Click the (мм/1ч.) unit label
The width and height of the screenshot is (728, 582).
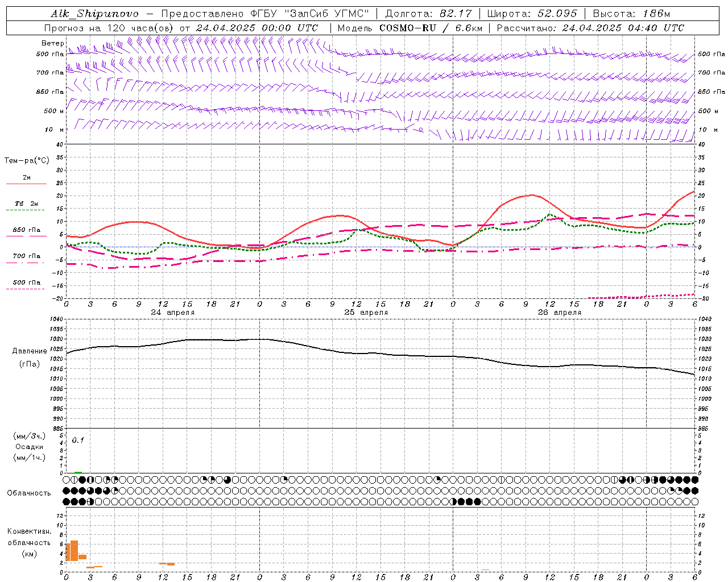pyautogui.click(x=29, y=458)
